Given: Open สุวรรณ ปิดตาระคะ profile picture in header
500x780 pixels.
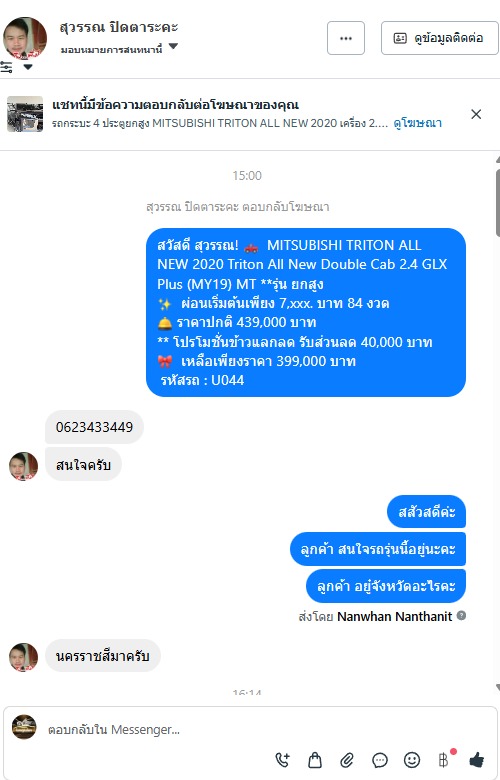Looking at the screenshot, I should 25,38.
